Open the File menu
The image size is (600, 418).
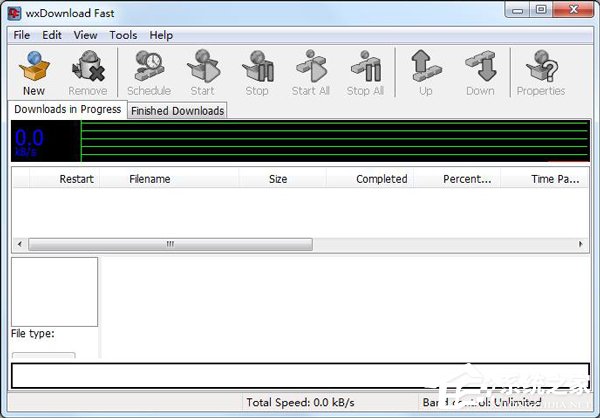pyautogui.click(x=22, y=35)
